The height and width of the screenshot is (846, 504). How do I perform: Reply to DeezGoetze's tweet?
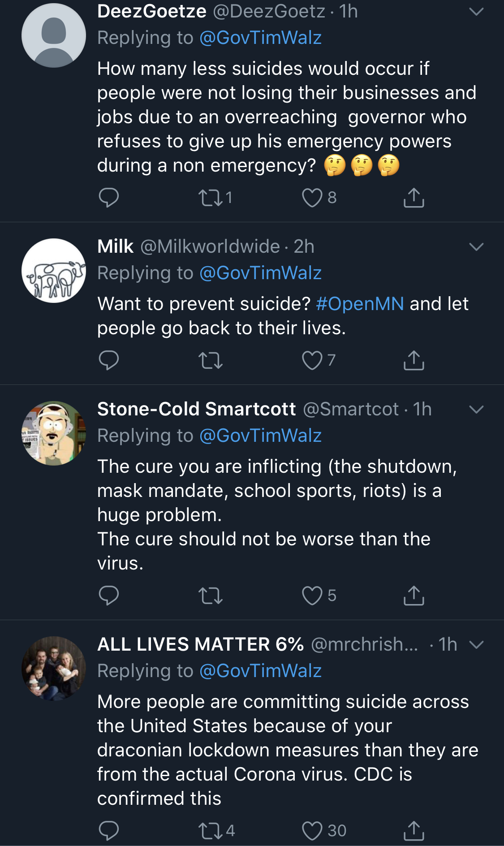tap(108, 198)
